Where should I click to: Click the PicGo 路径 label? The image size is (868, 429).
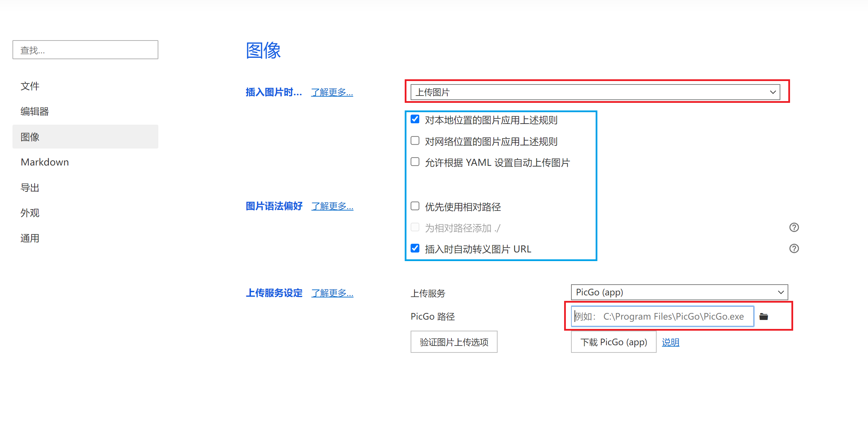[x=433, y=316]
